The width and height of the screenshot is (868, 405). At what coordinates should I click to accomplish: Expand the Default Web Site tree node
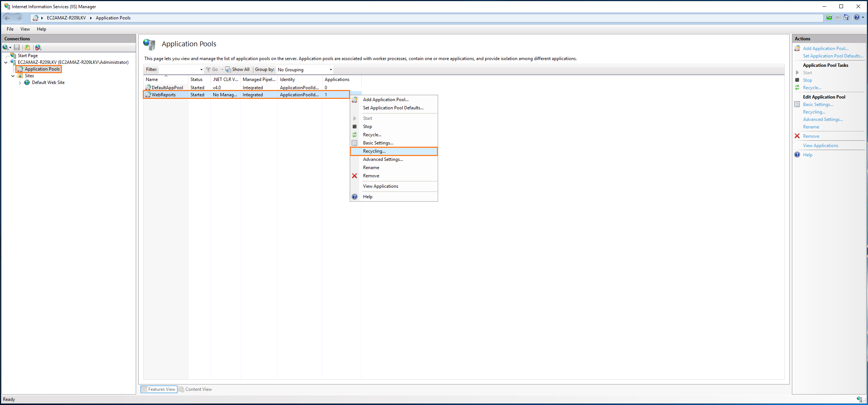click(20, 82)
